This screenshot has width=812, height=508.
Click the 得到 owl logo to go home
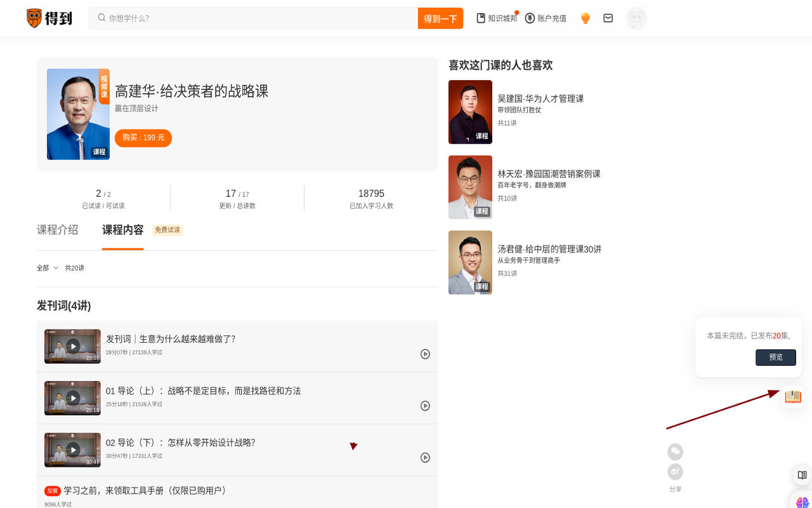click(x=49, y=18)
